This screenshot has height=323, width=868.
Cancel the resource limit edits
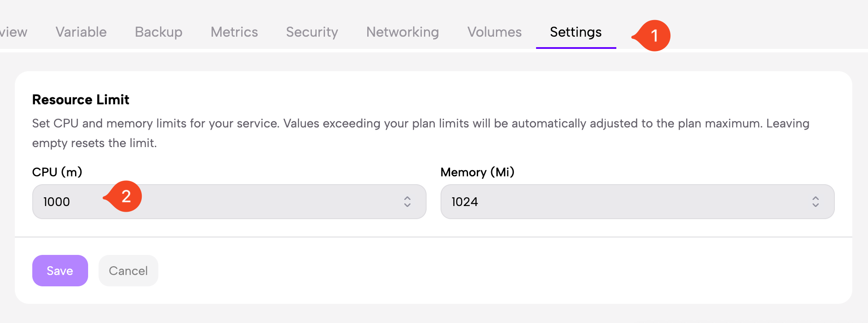tap(128, 271)
